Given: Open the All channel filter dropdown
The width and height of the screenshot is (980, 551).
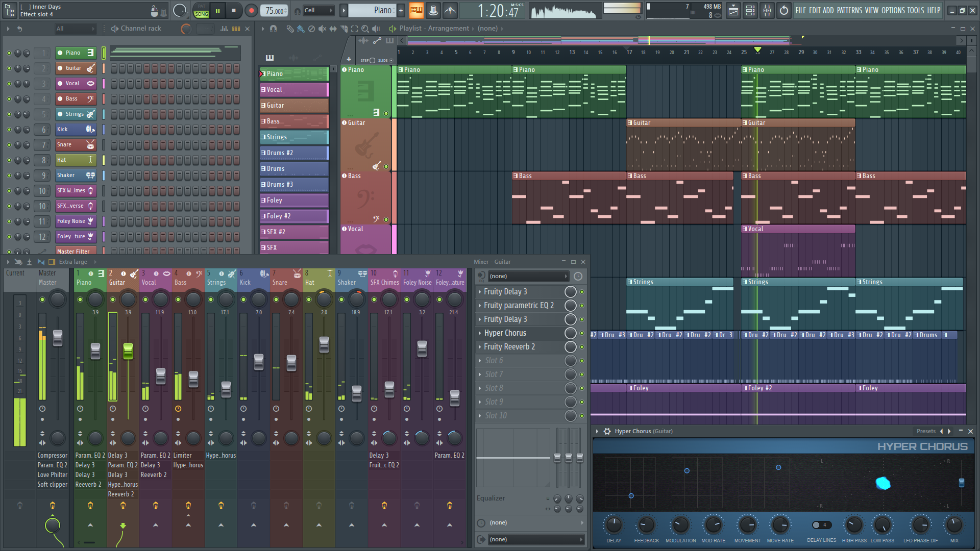Looking at the screenshot, I should [75, 29].
